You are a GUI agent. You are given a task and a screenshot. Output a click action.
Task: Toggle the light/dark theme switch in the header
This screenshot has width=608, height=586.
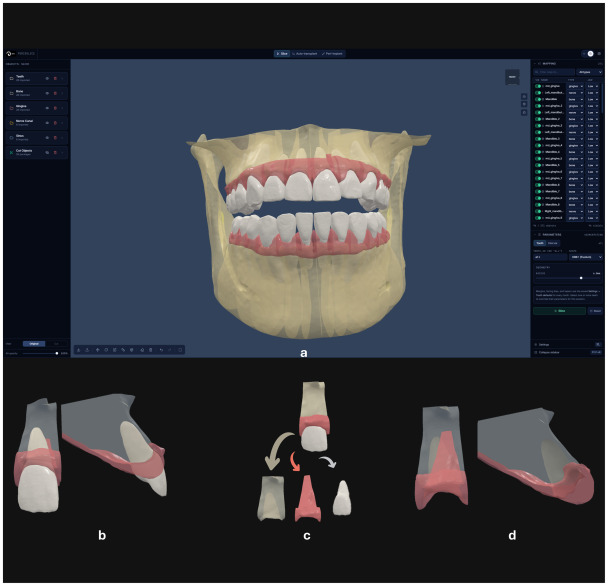pos(588,54)
